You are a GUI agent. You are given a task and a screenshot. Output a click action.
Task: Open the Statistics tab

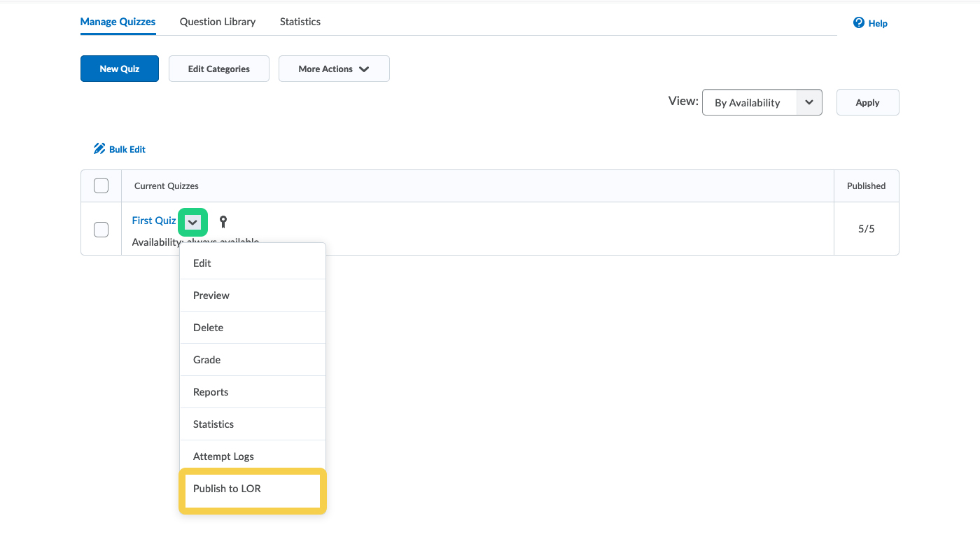(x=300, y=22)
